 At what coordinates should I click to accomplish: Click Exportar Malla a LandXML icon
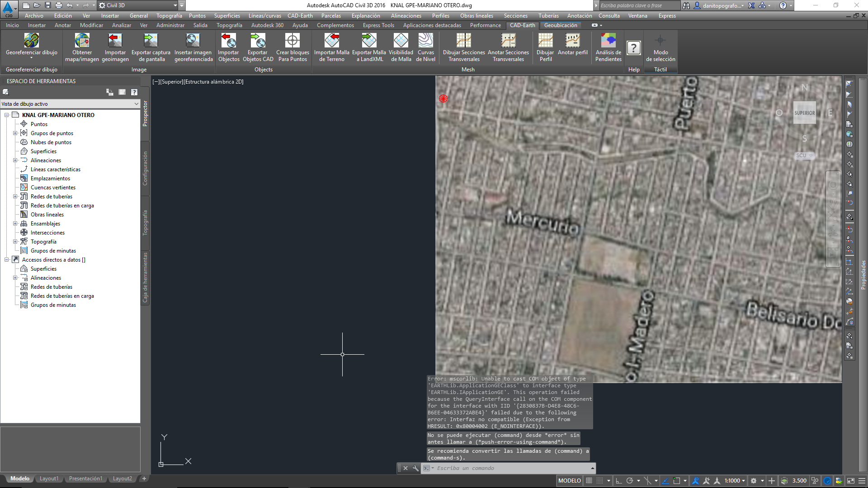(x=369, y=41)
